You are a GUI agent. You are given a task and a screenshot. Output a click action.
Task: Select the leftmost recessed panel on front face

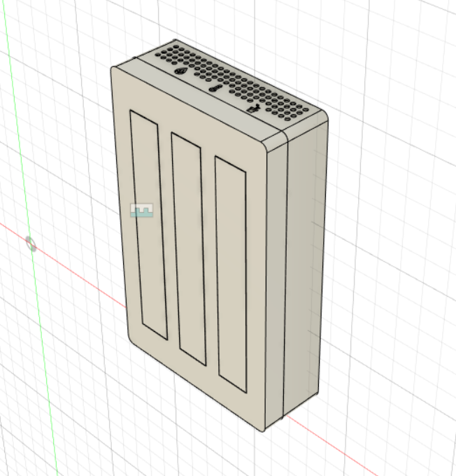[149, 225]
